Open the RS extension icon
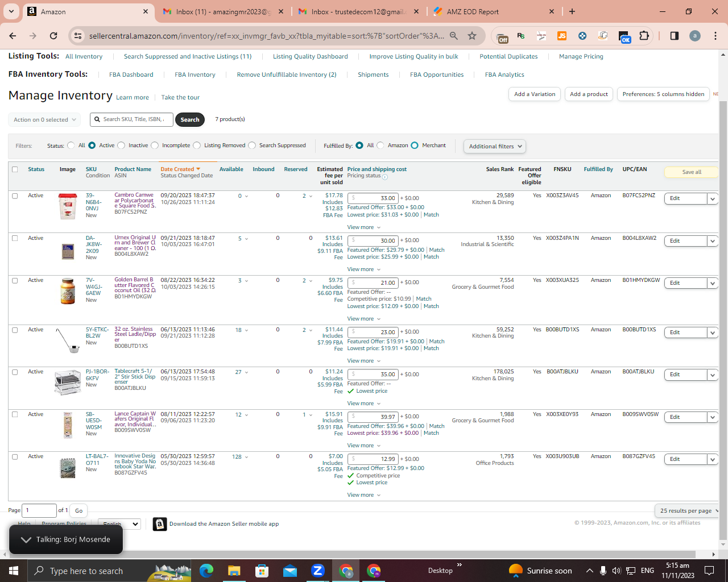 [x=521, y=36]
